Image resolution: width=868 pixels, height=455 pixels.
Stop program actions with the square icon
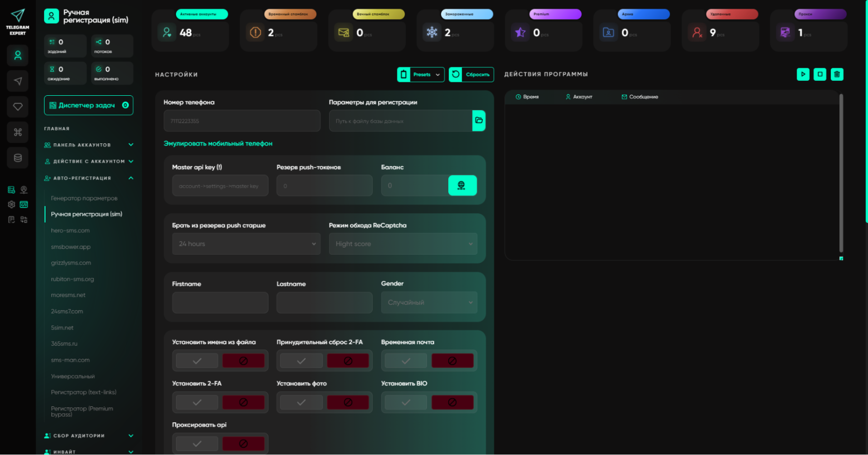click(x=820, y=75)
